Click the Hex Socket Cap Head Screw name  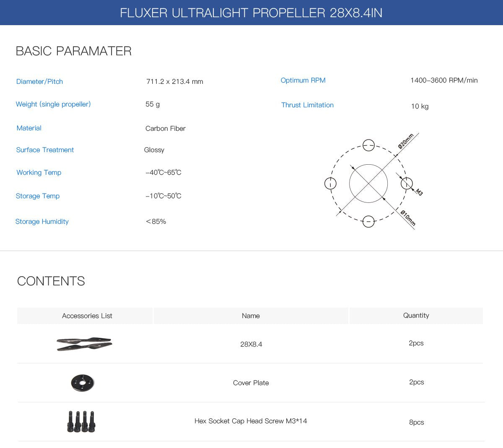pos(251,421)
